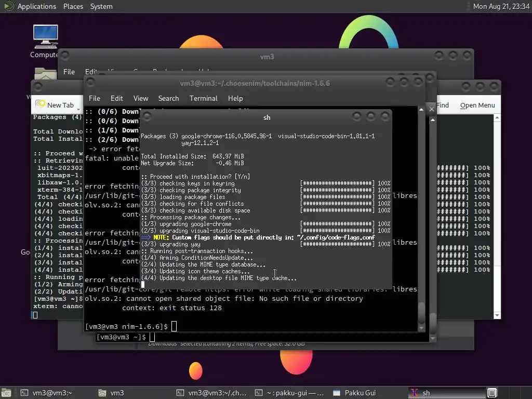Click the sh xterm taskbar entry
The width and height of the screenshot is (532, 399).
click(446, 393)
